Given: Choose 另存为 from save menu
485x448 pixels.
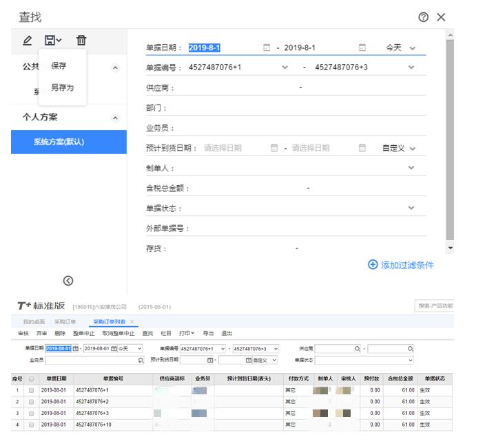Looking at the screenshot, I should point(62,87).
